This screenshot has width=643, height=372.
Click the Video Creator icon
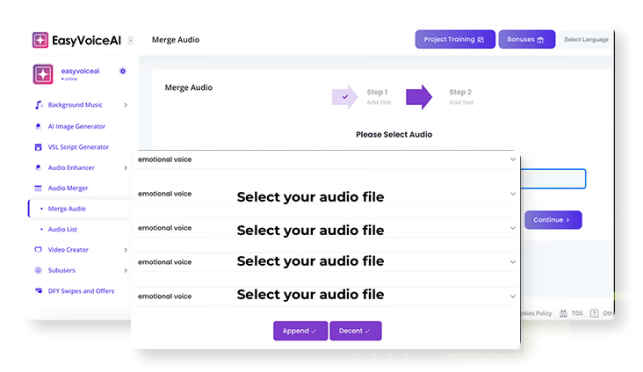click(38, 249)
